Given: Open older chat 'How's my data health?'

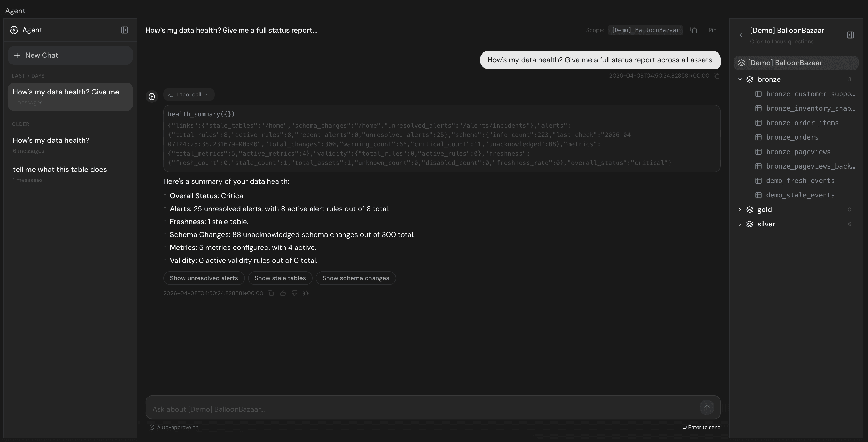Looking at the screenshot, I should click(x=70, y=145).
